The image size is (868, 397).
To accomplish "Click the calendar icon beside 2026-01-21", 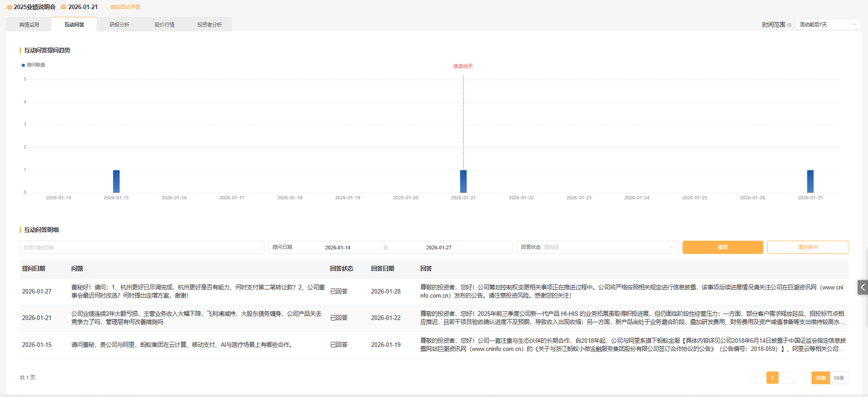I will click(x=64, y=7).
